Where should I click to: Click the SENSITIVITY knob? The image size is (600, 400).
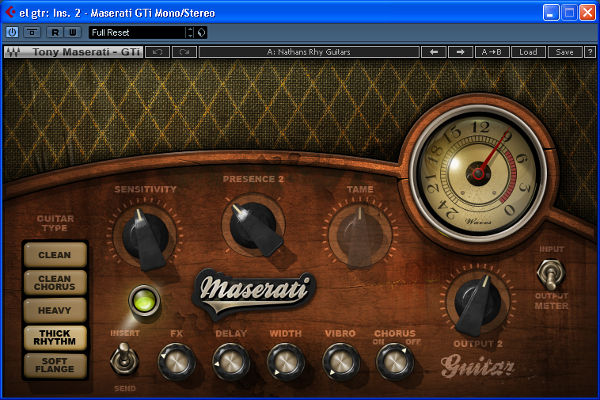[145, 237]
